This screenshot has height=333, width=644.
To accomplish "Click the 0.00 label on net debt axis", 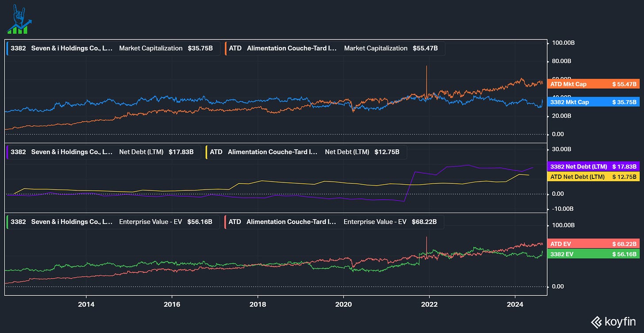I will (558, 194).
